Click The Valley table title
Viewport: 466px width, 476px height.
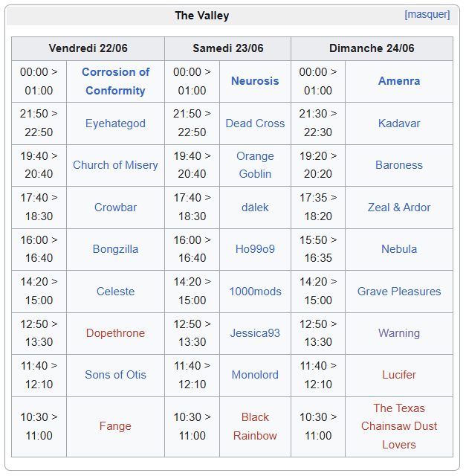(x=202, y=16)
